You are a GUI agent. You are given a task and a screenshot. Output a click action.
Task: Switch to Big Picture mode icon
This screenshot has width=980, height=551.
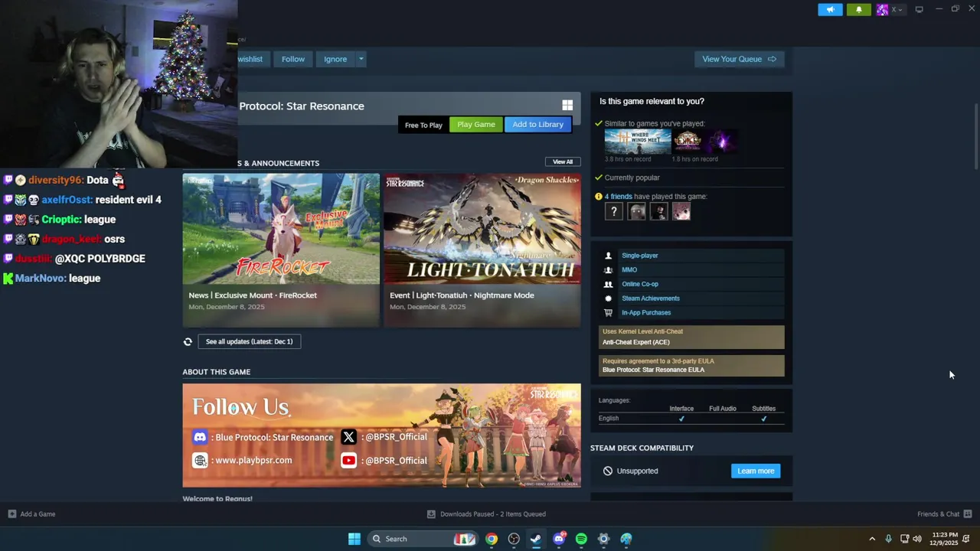(919, 9)
